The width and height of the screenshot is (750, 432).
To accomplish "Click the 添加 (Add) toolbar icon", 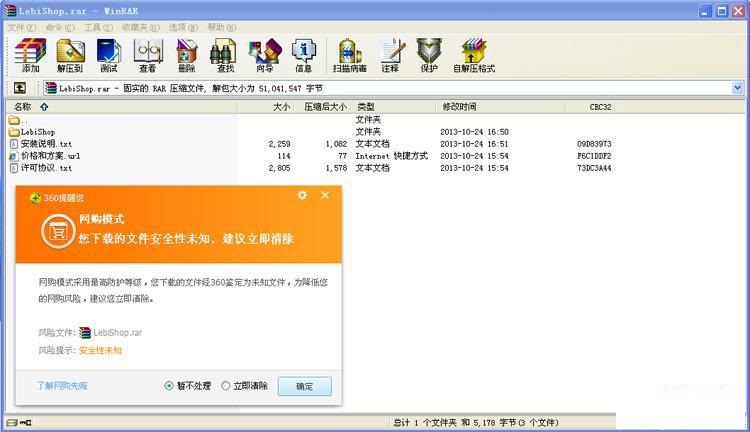I will point(30,55).
